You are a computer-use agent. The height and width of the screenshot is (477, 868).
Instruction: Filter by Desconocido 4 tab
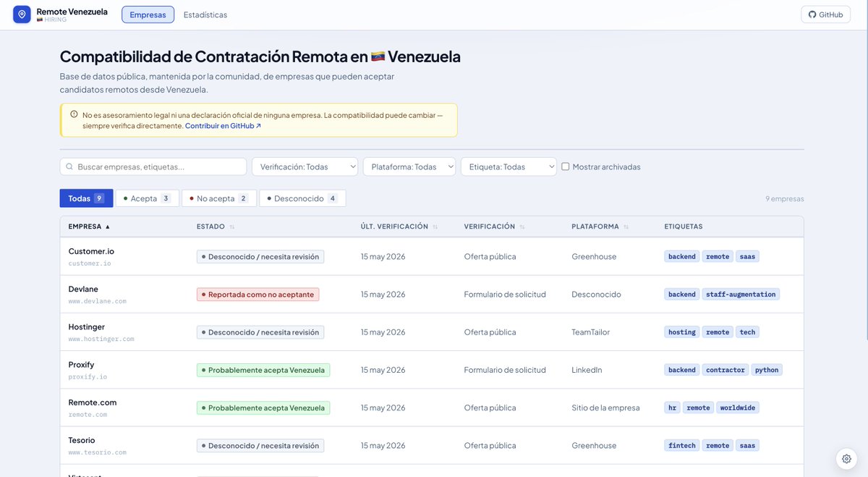[x=302, y=198]
